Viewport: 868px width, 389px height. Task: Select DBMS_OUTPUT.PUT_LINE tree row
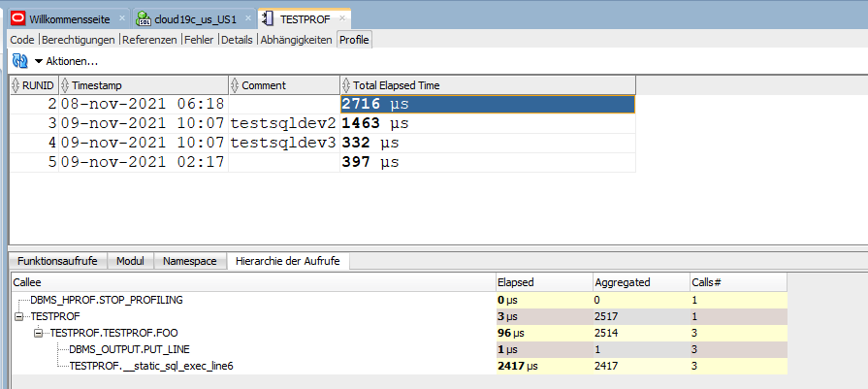129,350
